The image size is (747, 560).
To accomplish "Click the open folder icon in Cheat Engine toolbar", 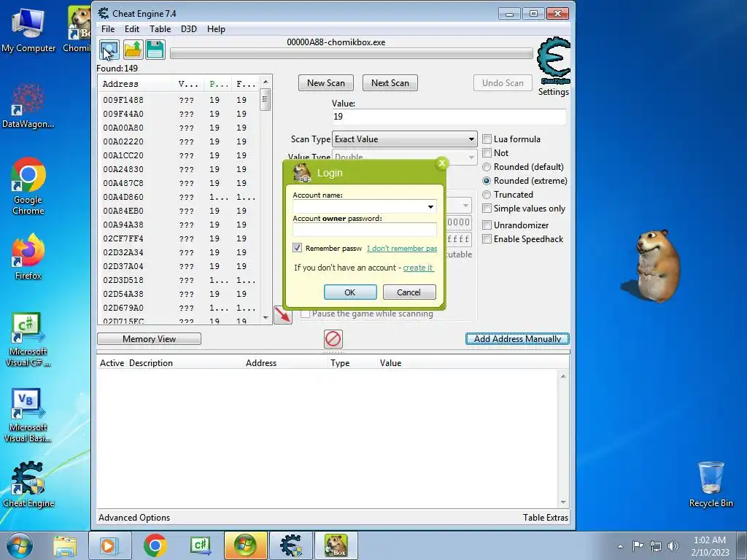I will pos(133,50).
